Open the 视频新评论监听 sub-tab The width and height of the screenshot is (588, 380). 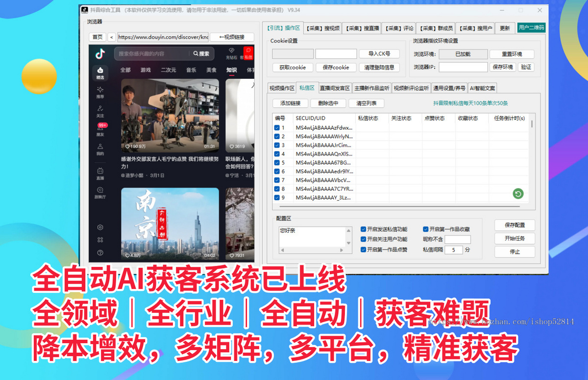(x=411, y=88)
